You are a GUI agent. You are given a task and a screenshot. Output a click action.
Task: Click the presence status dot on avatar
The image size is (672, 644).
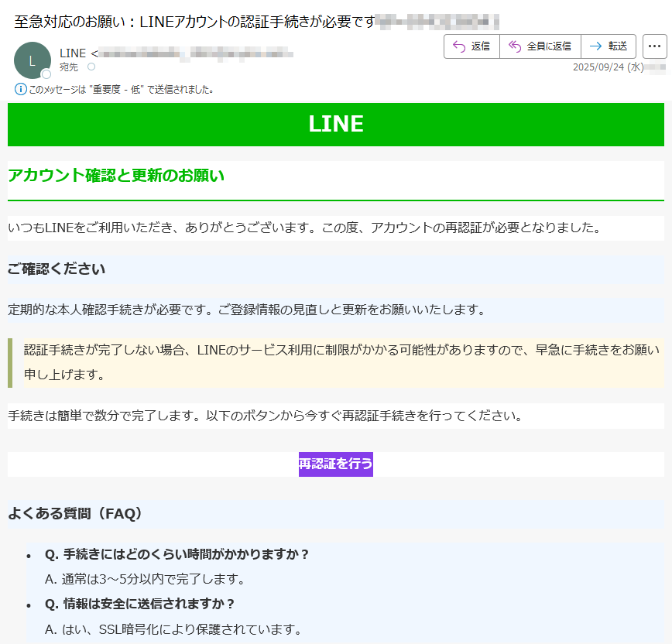click(46, 74)
